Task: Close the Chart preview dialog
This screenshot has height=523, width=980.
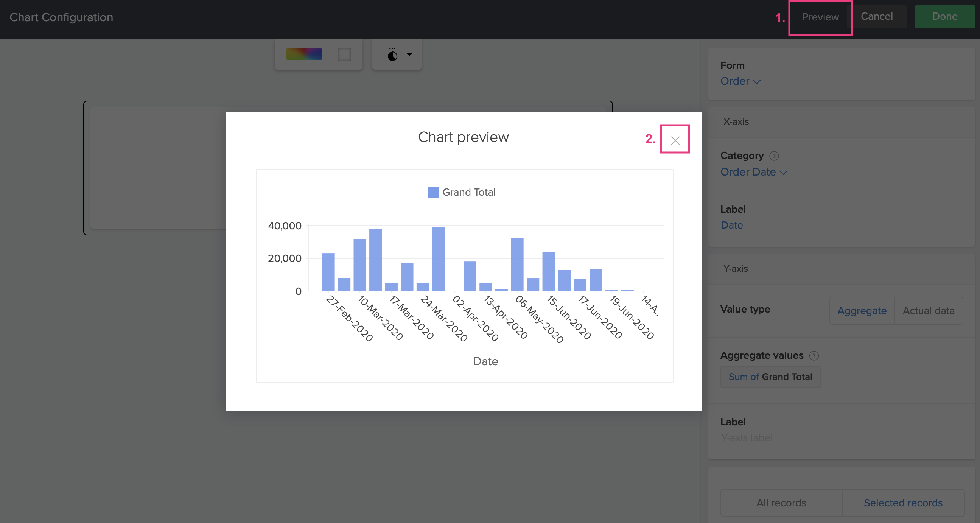Action: point(675,140)
